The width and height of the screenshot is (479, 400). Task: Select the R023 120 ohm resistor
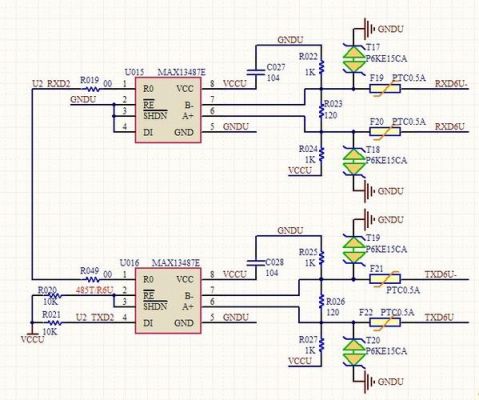coord(321,110)
